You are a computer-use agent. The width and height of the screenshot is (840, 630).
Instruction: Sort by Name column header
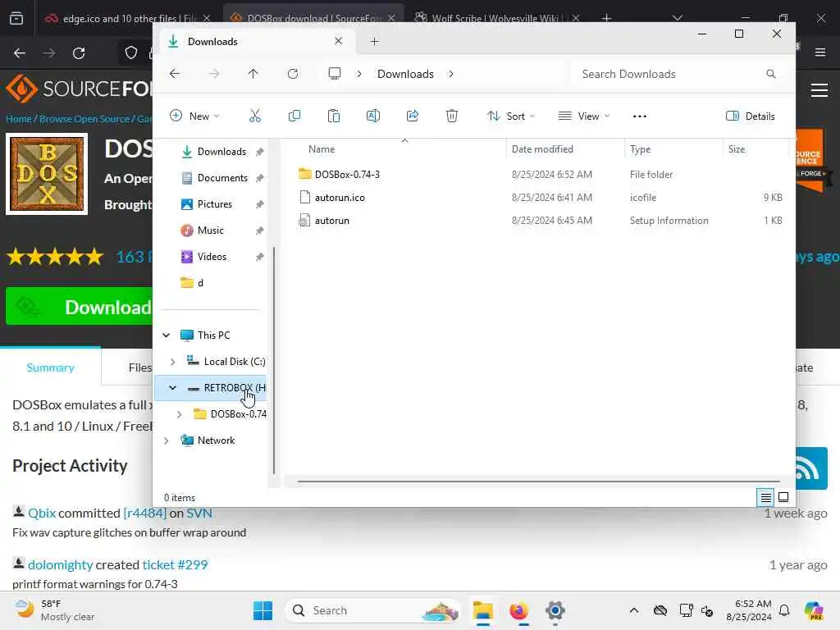(322, 149)
